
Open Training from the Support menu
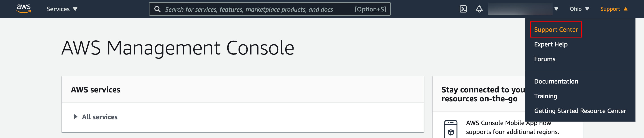[x=545, y=96]
